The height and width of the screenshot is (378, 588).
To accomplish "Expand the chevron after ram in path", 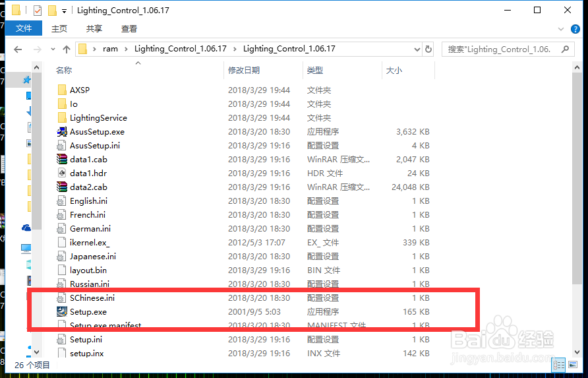I will [x=126, y=49].
